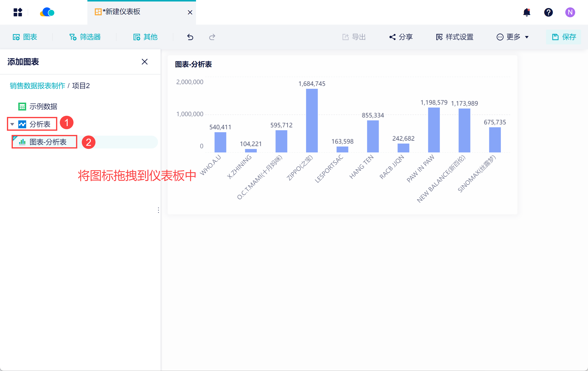Save the dashboard with 保存

pyautogui.click(x=564, y=37)
